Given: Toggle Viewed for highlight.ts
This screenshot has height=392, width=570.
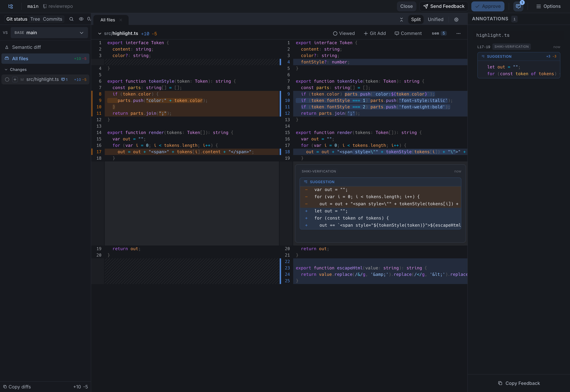Looking at the screenshot, I should coord(344,33).
